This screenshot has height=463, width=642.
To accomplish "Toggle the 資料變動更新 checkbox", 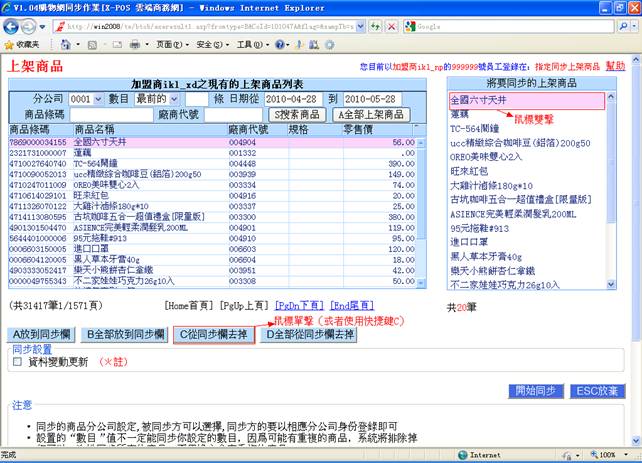I will (17, 362).
